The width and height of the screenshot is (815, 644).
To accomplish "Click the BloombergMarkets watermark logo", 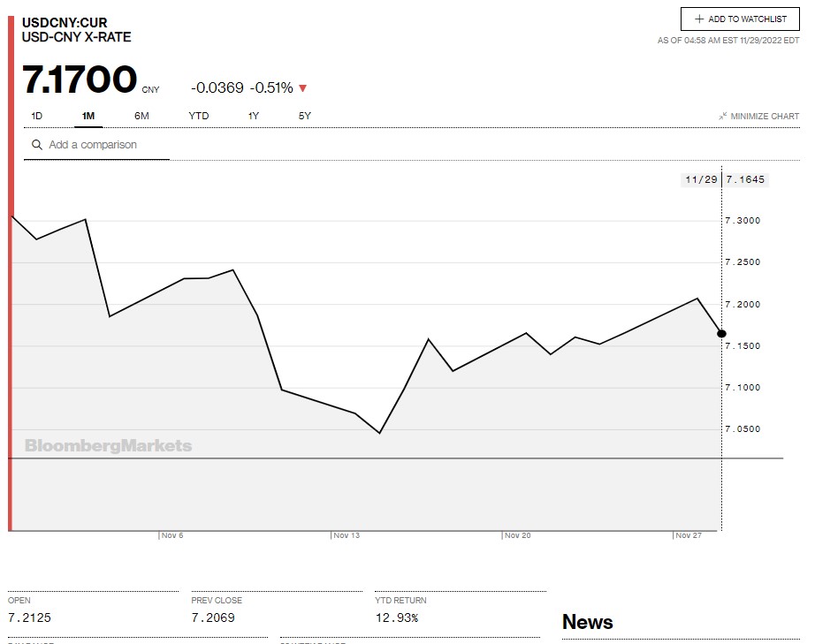I will click(x=108, y=445).
